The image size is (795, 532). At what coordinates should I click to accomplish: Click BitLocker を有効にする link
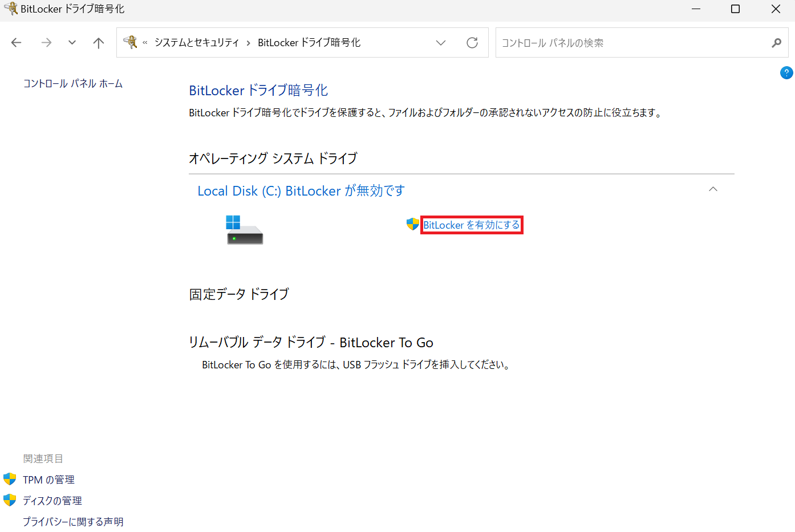click(x=472, y=225)
